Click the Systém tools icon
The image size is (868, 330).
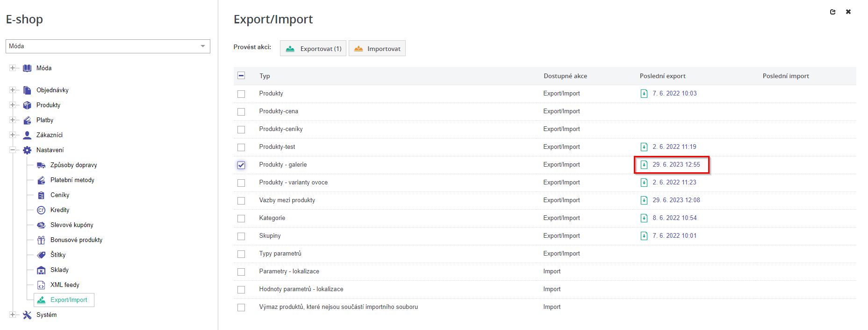pyautogui.click(x=27, y=315)
